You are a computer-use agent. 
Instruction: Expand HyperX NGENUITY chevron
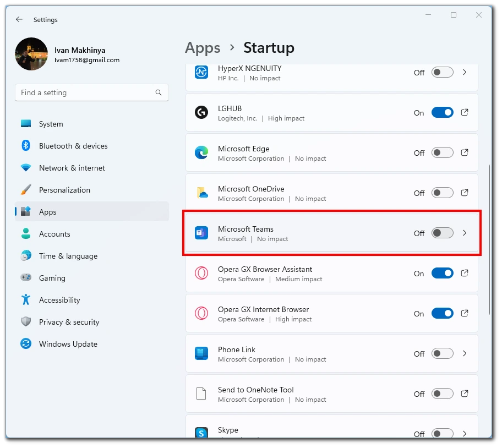coord(465,72)
